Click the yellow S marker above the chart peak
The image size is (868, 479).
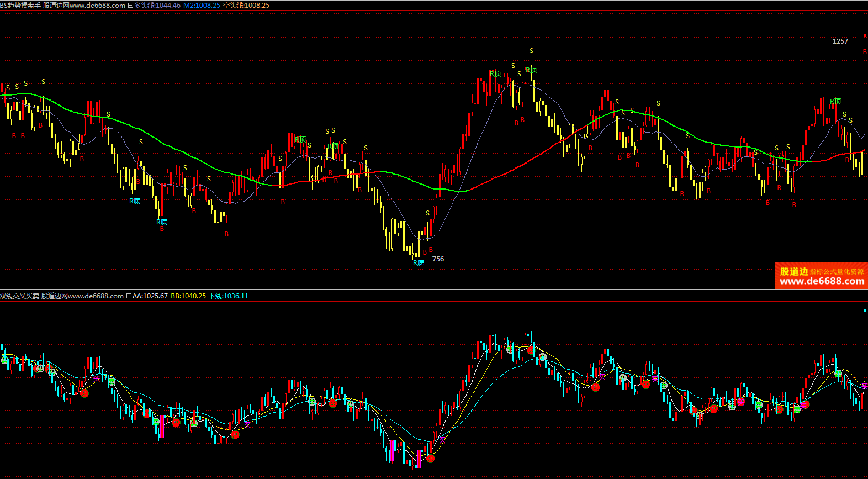(x=531, y=51)
